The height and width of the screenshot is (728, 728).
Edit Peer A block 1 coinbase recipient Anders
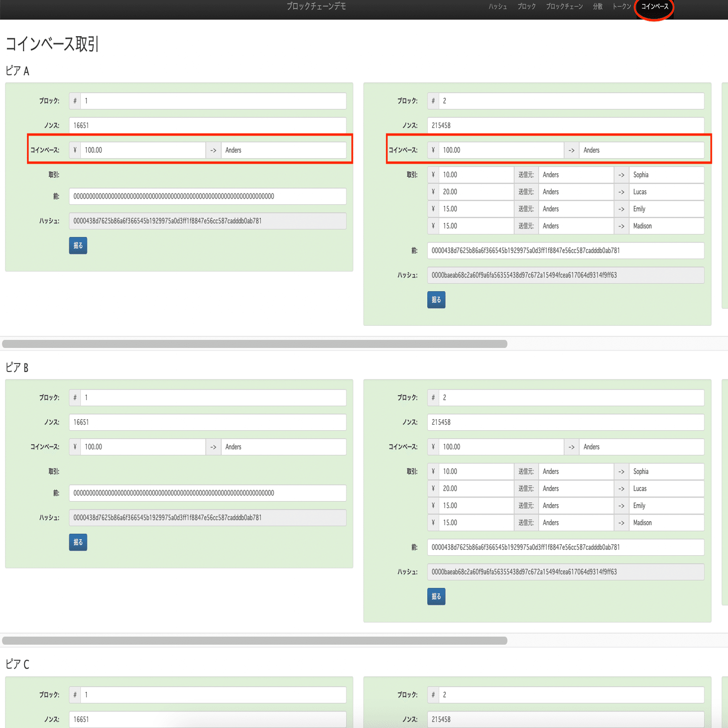click(284, 150)
